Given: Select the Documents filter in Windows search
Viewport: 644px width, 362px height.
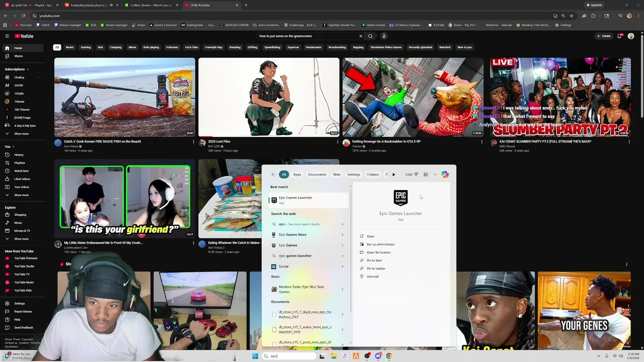Looking at the screenshot, I should pos(317,174).
